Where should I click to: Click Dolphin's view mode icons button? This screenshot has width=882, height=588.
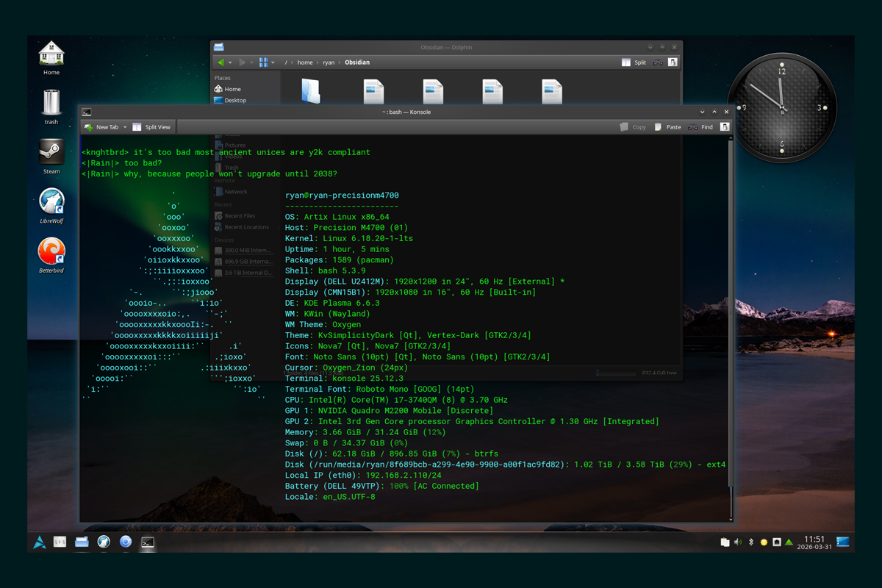[x=263, y=62]
